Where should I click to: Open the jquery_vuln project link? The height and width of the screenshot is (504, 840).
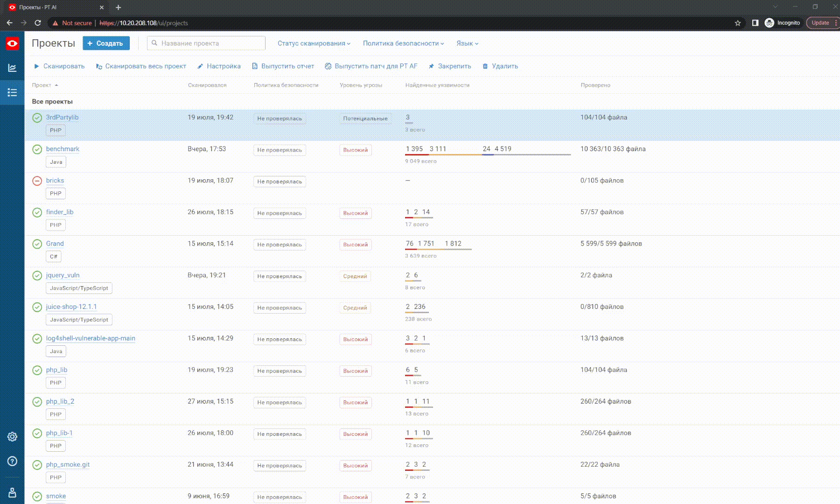pos(63,275)
